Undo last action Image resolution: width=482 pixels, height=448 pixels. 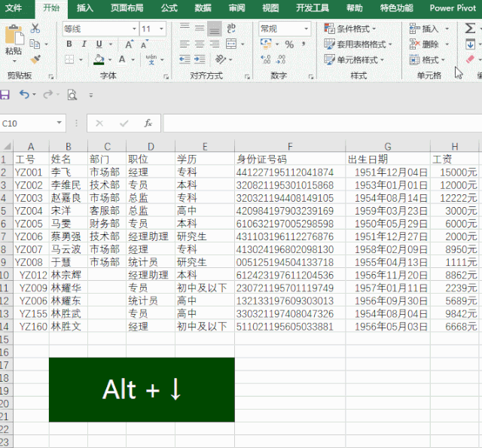tap(24, 94)
